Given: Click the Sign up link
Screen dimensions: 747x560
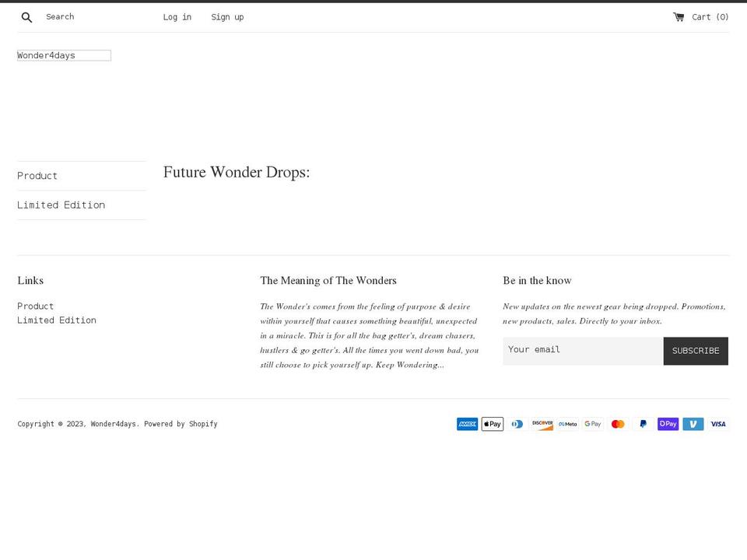Looking at the screenshot, I should (x=227, y=16).
